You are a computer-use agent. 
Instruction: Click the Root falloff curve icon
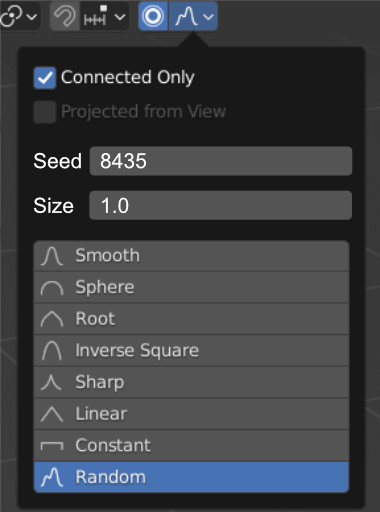[x=52, y=319]
